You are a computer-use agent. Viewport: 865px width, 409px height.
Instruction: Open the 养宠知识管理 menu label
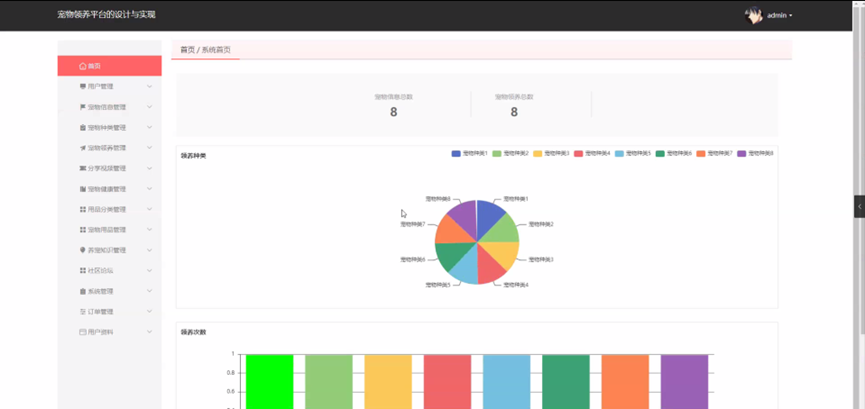(x=107, y=250)
